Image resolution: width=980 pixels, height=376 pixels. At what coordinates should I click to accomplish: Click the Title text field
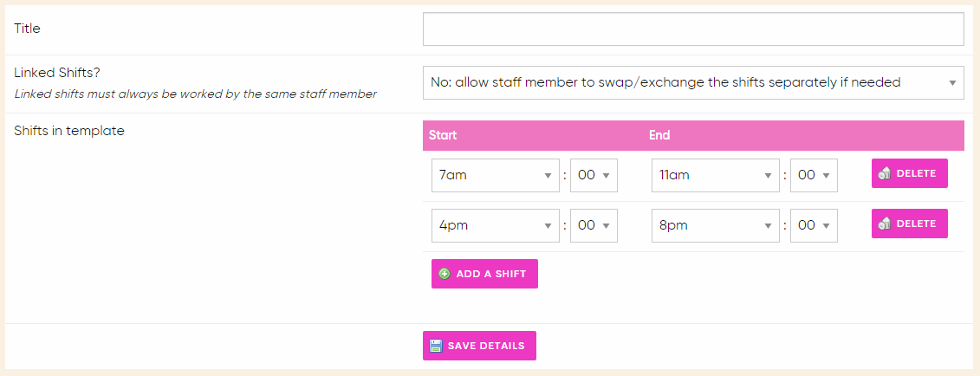[x=692, y=29]
